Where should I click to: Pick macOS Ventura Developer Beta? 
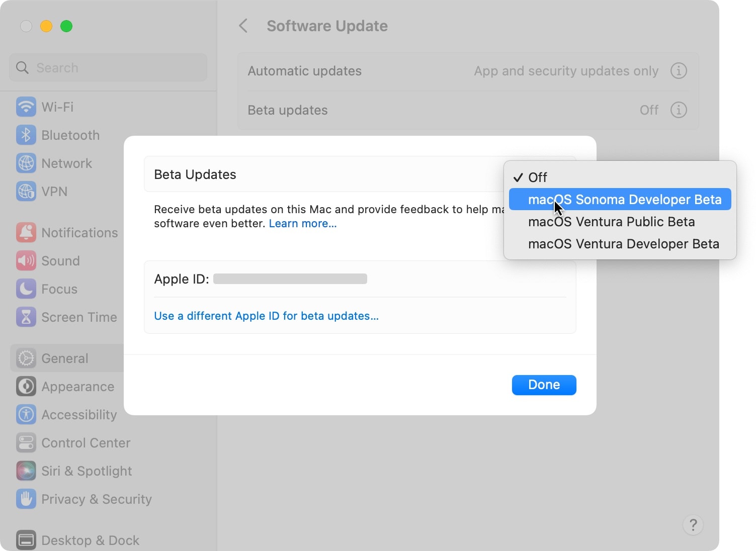tap(623, 244)
